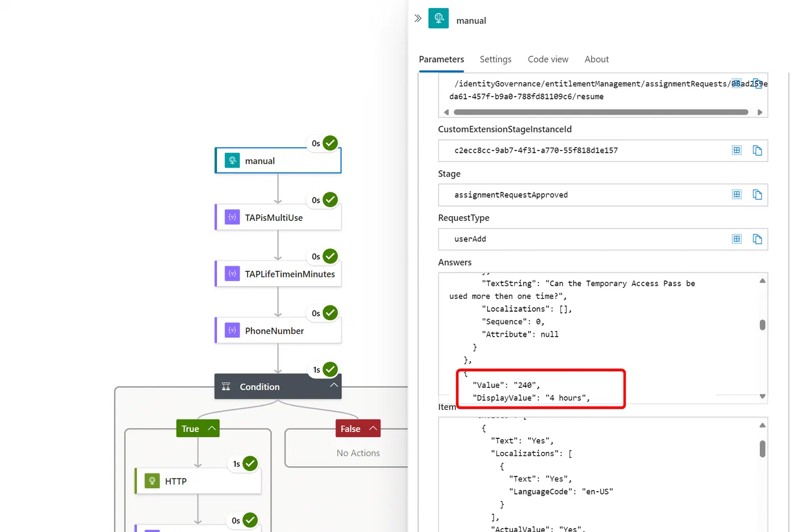Image resolution: width=795 pixels, height=532 pixels.
Task: Open the About tab
Action: pos(596,59)
